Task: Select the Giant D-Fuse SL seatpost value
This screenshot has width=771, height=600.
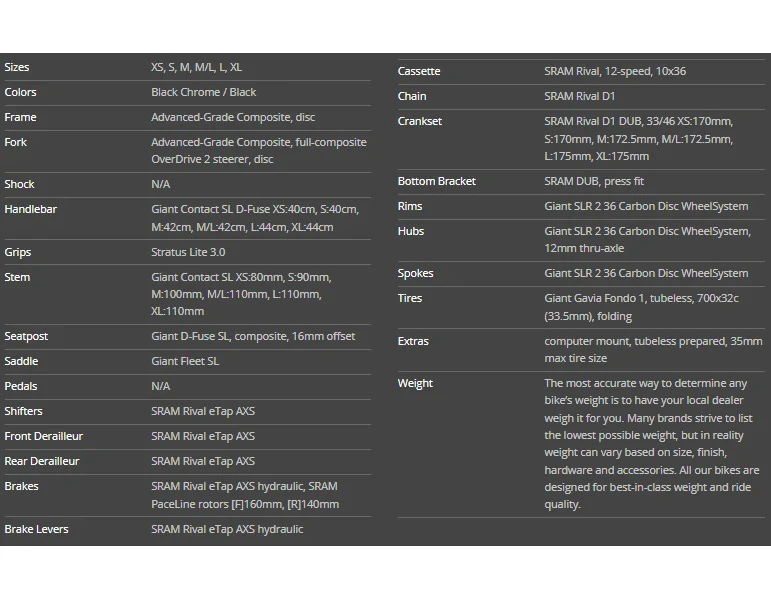Action: coord(253,336)
